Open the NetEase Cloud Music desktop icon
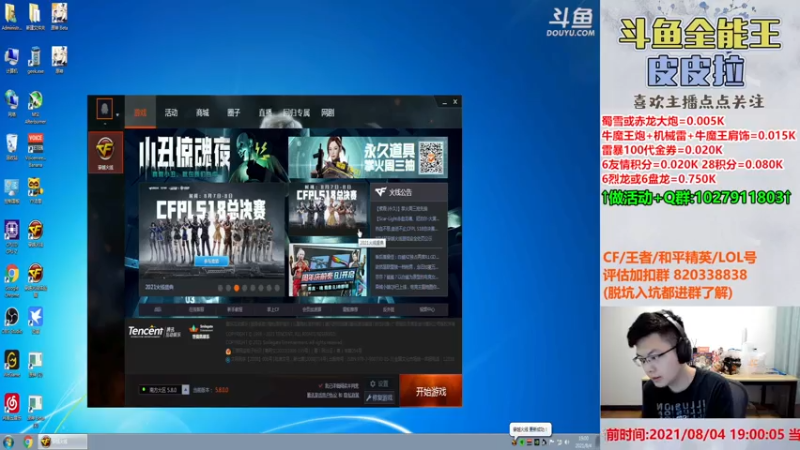This screenshot has height=450, width=800. coord(11,407)
